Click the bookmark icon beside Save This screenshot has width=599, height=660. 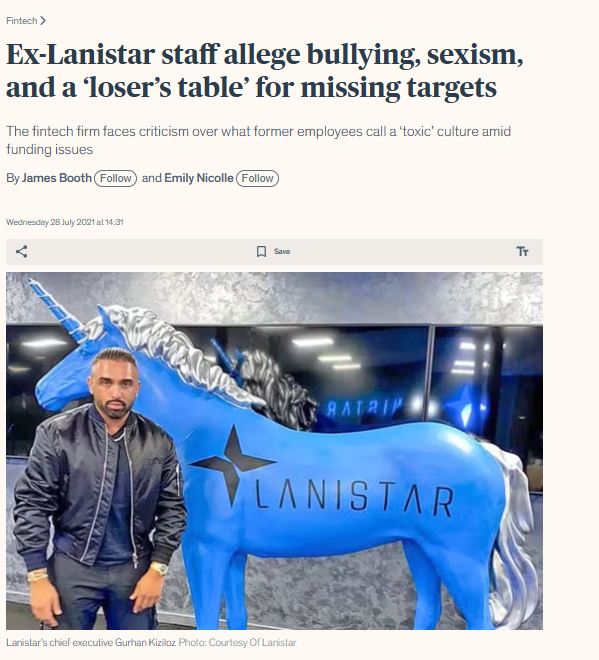(261, 252)
